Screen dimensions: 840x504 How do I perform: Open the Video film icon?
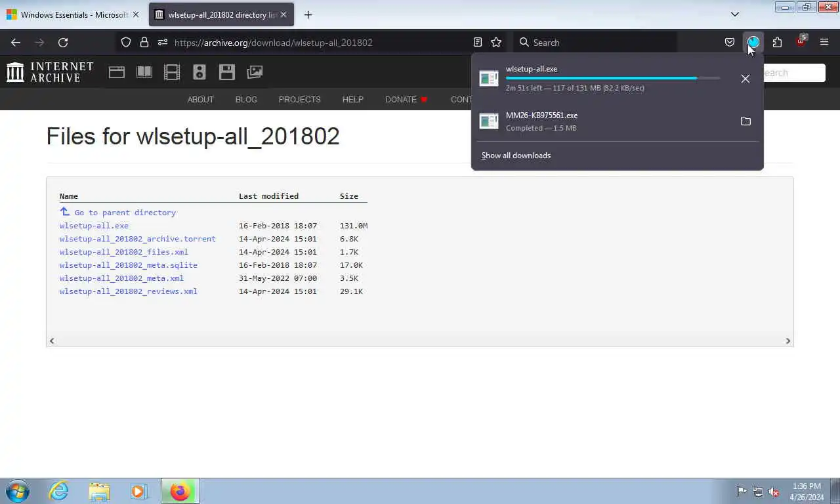click(172, 72)
